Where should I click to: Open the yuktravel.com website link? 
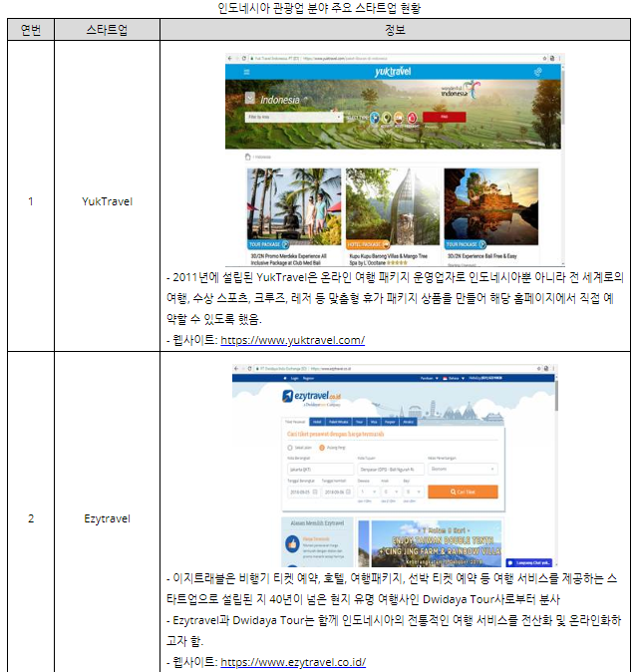(292, 340)
